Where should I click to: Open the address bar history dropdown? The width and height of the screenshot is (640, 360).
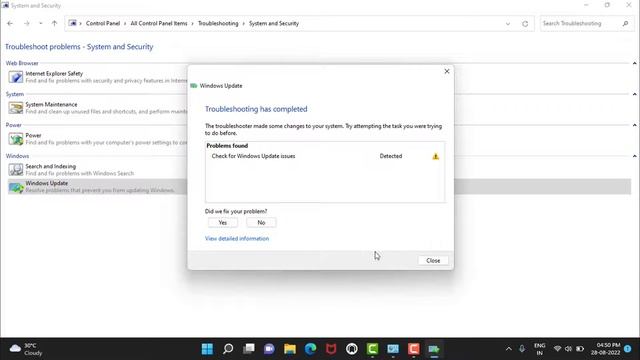508,24
